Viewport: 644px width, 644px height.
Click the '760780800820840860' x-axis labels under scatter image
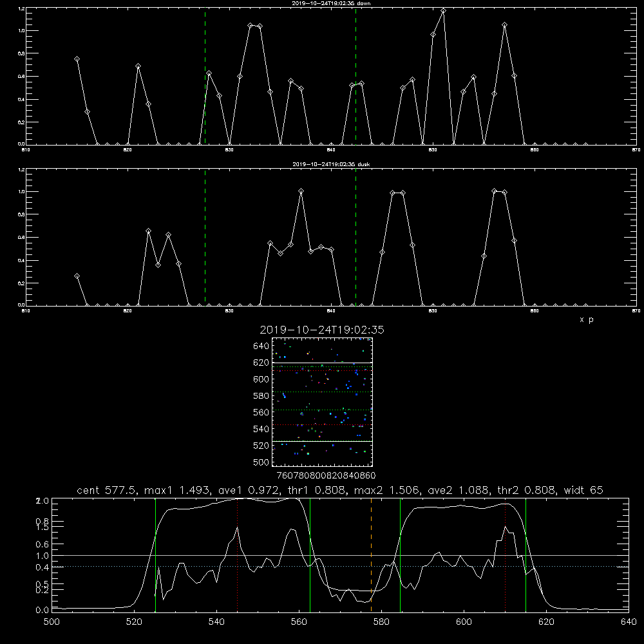[326, 476]
